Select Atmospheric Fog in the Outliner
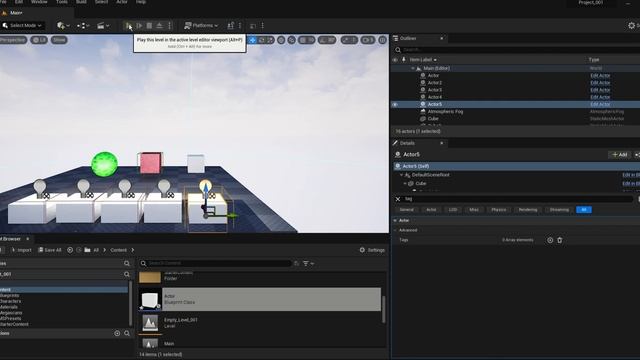 pyautogui.click(x=445, y=111)
